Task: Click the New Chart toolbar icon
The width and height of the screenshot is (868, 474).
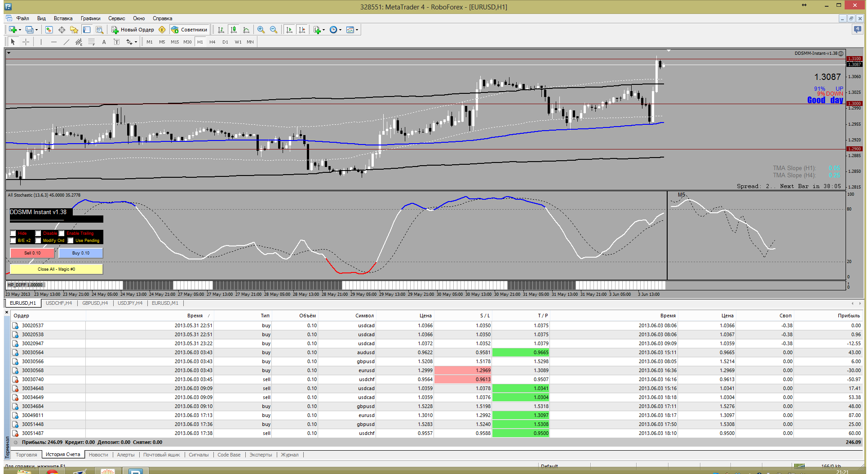Action: pos(13,30)
